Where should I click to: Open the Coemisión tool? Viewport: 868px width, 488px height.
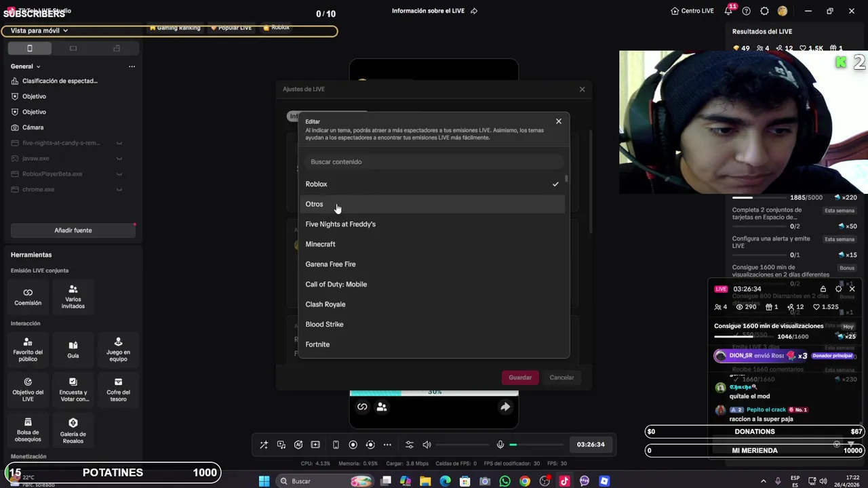click(x=28, y=297)
